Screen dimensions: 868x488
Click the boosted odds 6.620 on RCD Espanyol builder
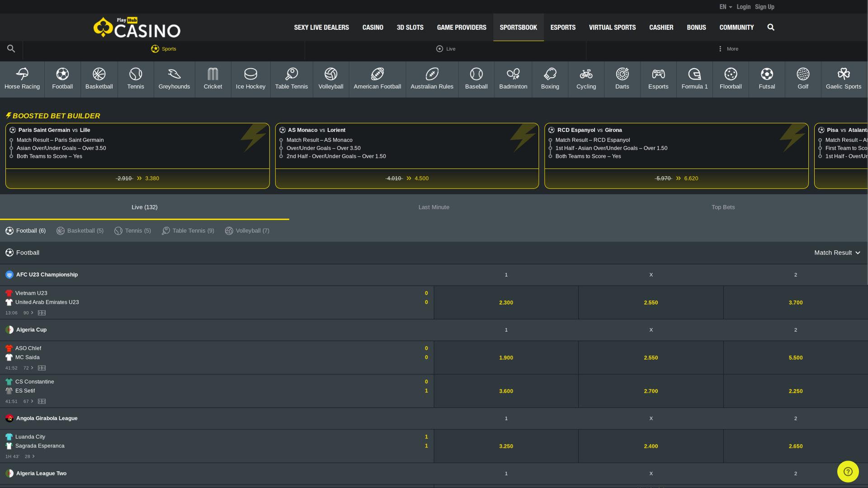click(691, 178)
